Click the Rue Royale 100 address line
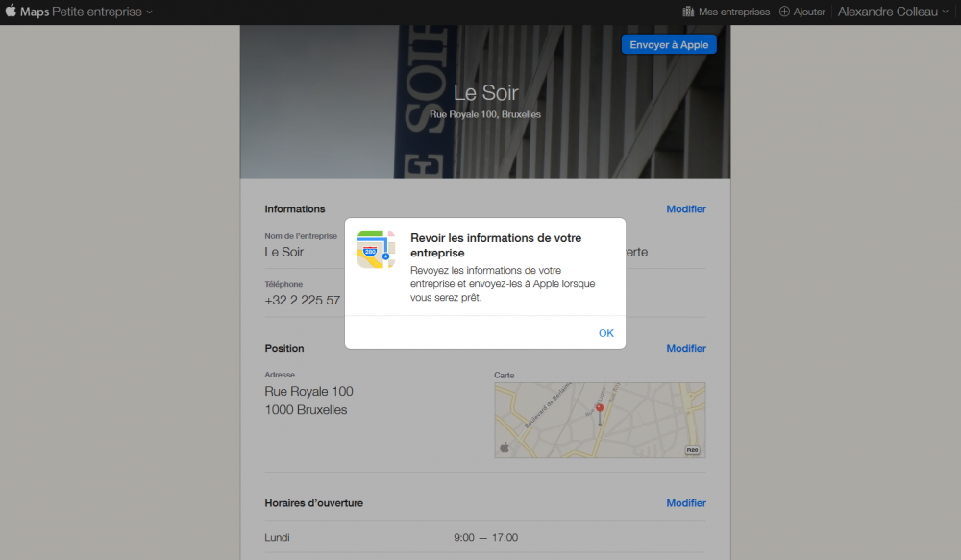The image size is (961, 560). point(308,392)
